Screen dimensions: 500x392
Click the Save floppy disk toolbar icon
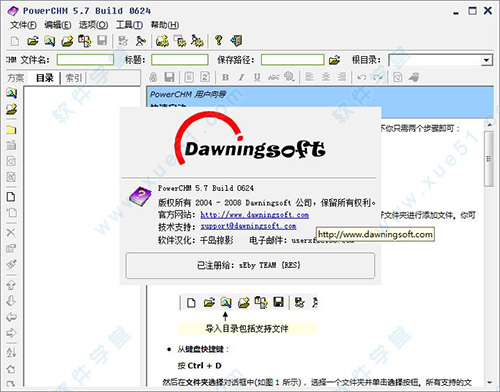(x=102, y=41)
